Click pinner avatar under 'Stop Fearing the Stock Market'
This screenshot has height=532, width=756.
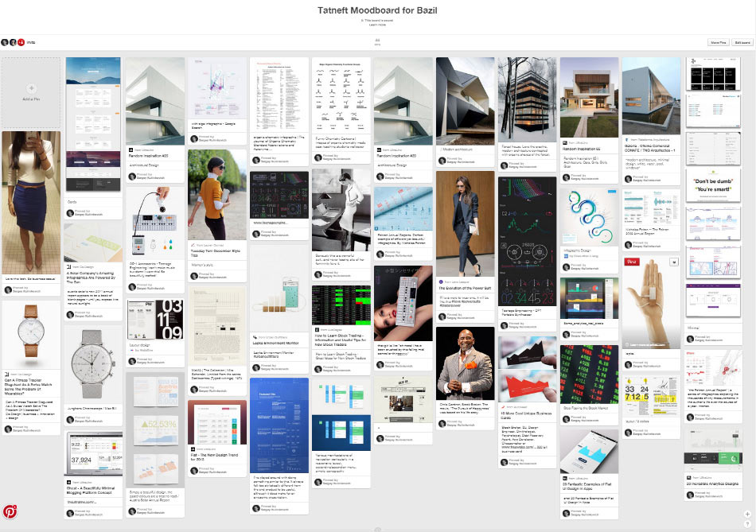coord(565,420)
